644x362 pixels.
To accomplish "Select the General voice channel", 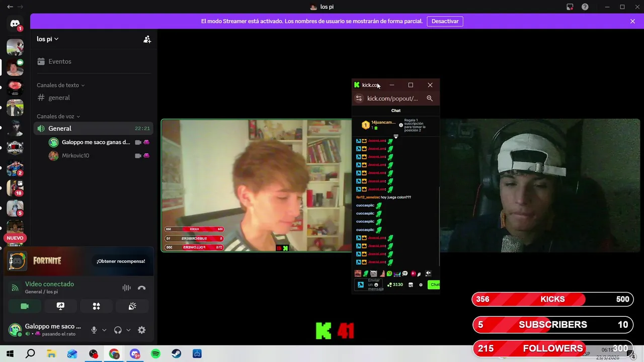I will click(94, 128).
